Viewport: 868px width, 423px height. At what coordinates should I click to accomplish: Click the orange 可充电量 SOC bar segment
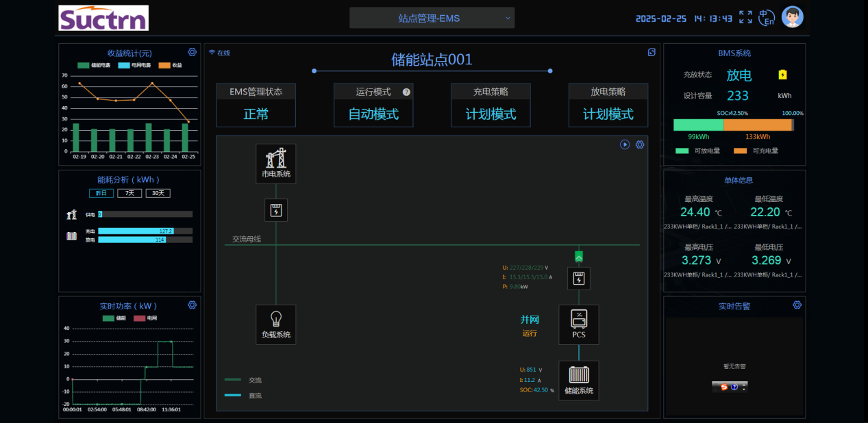(x=758, y=125)
